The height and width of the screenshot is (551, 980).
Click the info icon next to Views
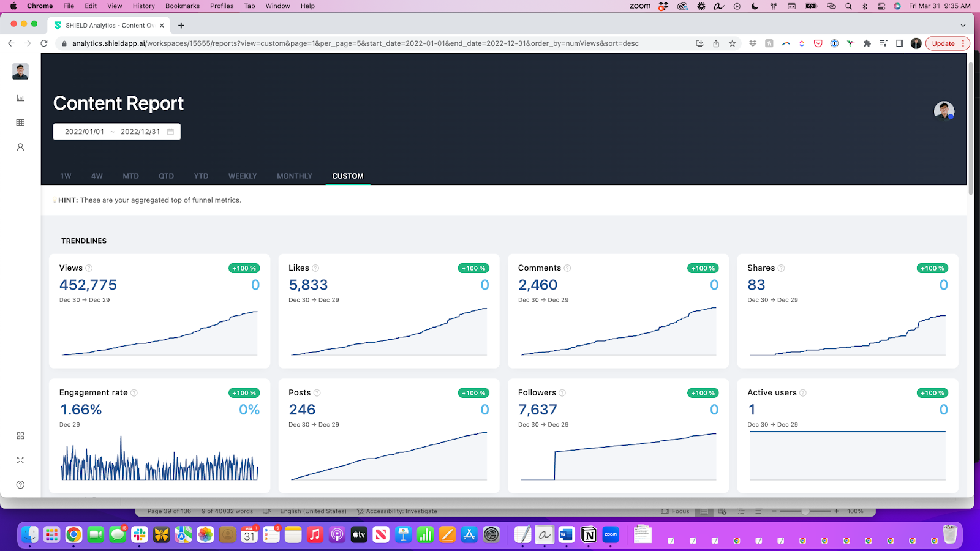89,268
